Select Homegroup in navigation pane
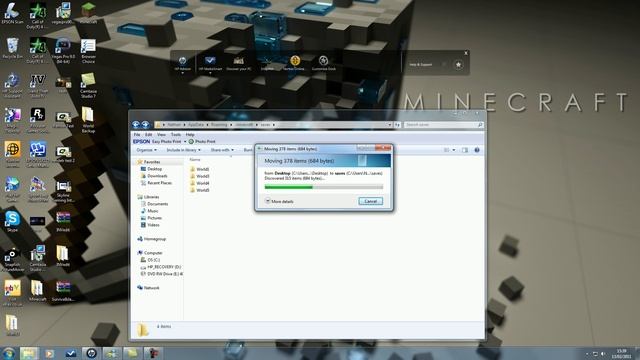 click(x=155, y=239)
